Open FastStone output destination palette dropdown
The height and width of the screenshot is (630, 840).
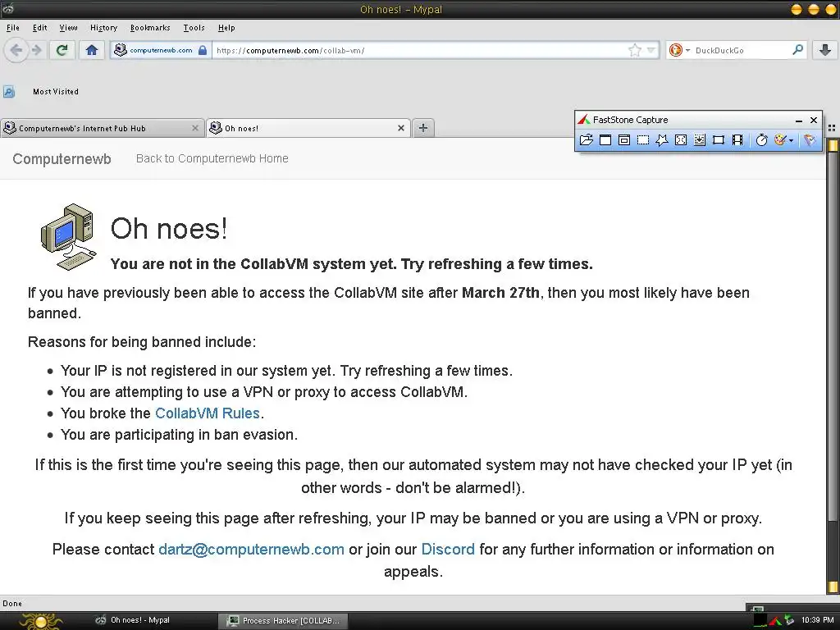click(783, 139)
